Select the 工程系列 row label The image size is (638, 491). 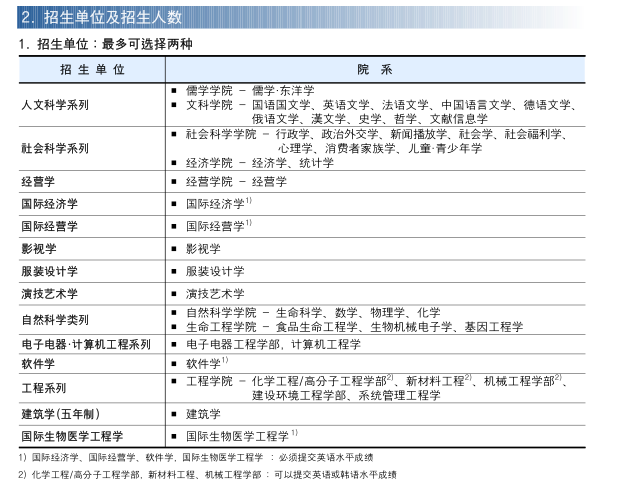44,388
